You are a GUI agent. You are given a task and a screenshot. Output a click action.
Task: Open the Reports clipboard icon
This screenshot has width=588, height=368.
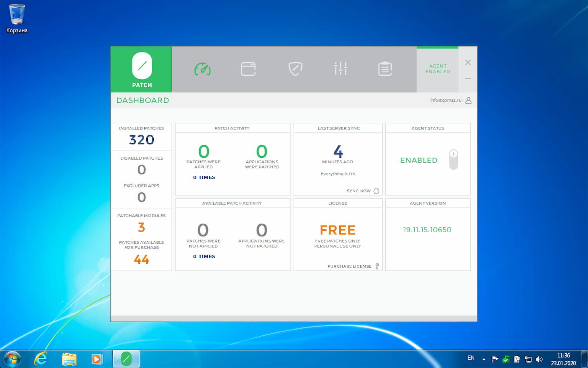coord(385,69)
